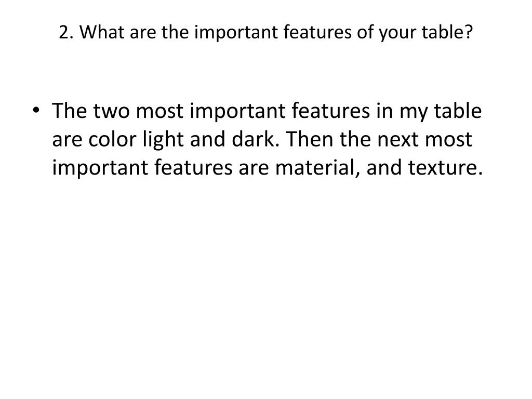Image resolution: width=532 pixels, height=399 pixels.
Task: Select the bullet point marker before 'The'
Action: (x=36, y=111)
